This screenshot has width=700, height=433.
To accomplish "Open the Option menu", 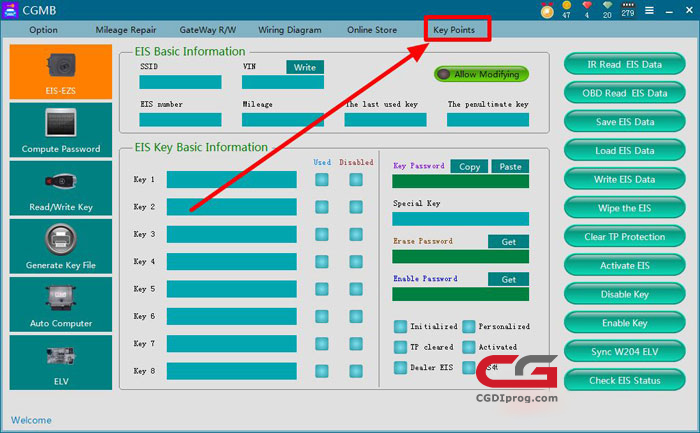I will click(43, 30).
